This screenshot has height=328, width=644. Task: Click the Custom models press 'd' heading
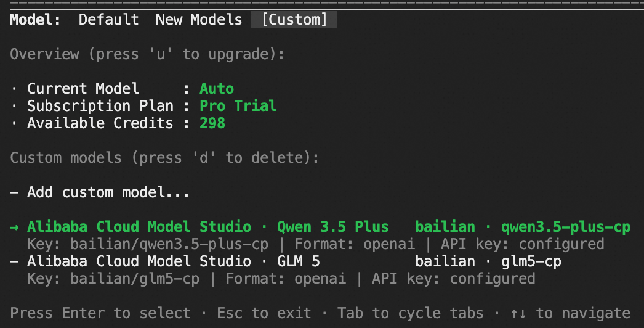pos(164,158)
